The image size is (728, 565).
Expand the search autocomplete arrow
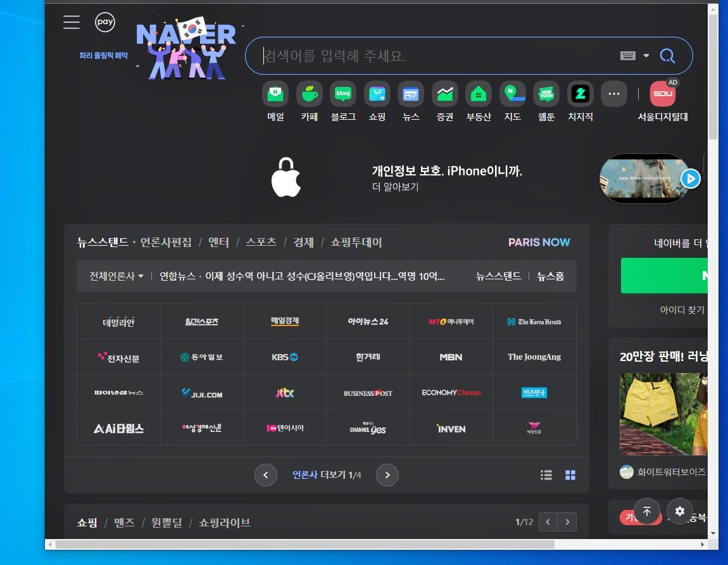(646, 56)
